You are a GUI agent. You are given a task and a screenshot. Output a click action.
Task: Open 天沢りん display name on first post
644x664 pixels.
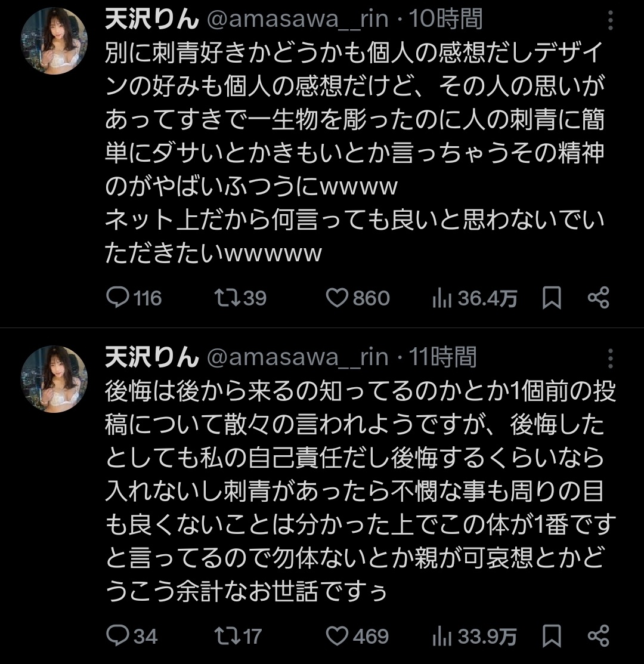click(151, 20)
